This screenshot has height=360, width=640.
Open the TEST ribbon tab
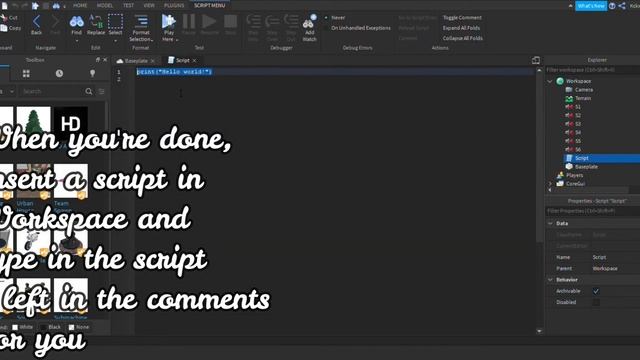(x=128, y=6)
